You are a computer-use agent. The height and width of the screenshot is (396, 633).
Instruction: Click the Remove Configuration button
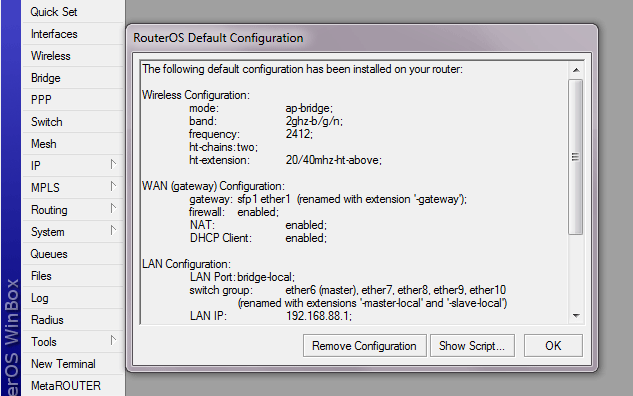pyautogui.click(x=365, y=346)
